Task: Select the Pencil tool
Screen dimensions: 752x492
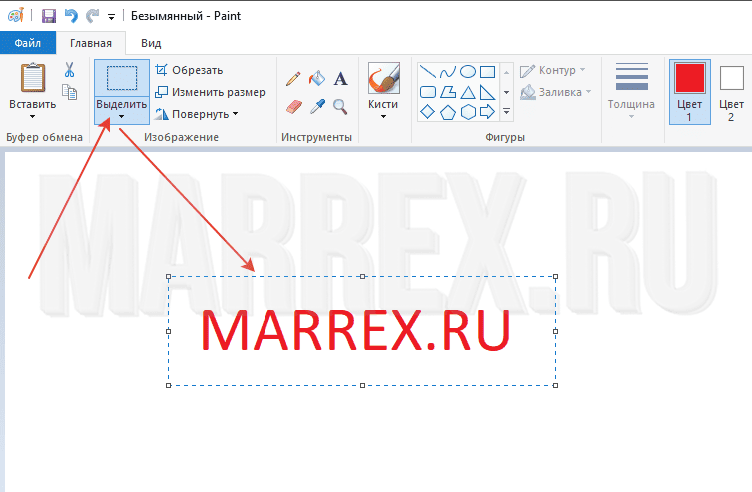Action: point(293,78)
